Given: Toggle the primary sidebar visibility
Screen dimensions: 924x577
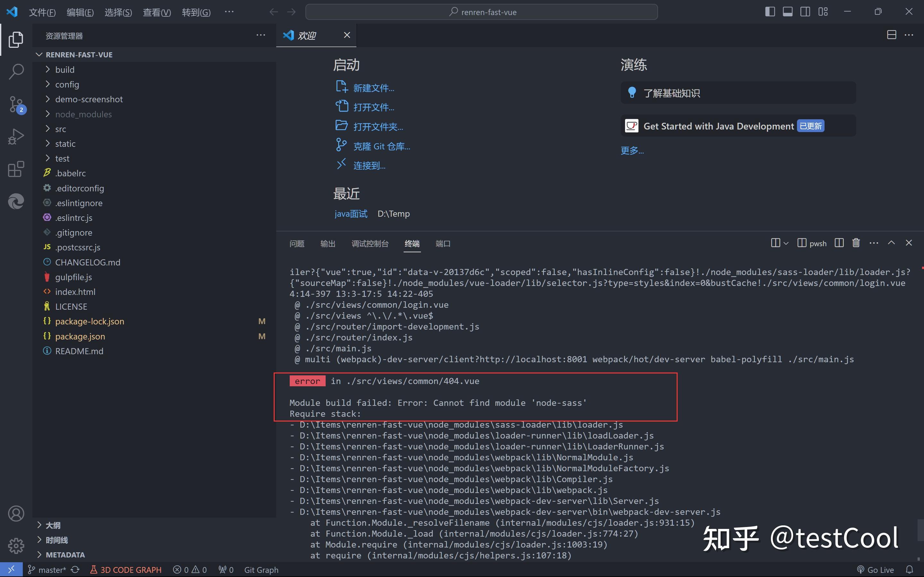Looking at the screenshot, I should [x=770, y=12].
